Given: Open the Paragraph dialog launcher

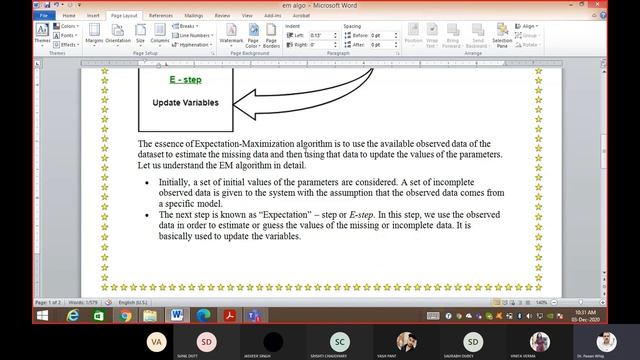Looking at the screenshot, I should point(397,53).
